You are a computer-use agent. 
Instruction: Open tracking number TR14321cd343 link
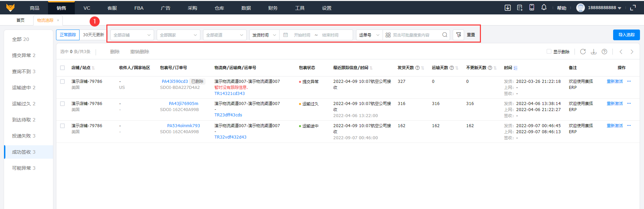230,94
